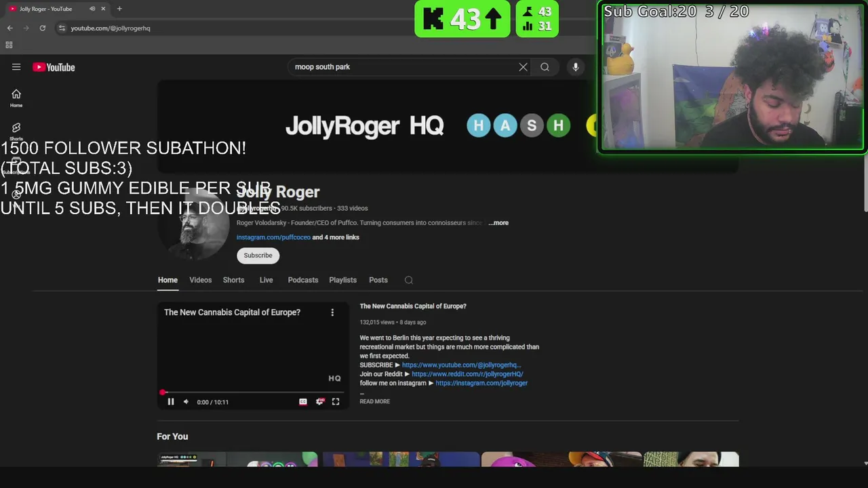Open Home in the YouTube sidebar

coord(16,98)
